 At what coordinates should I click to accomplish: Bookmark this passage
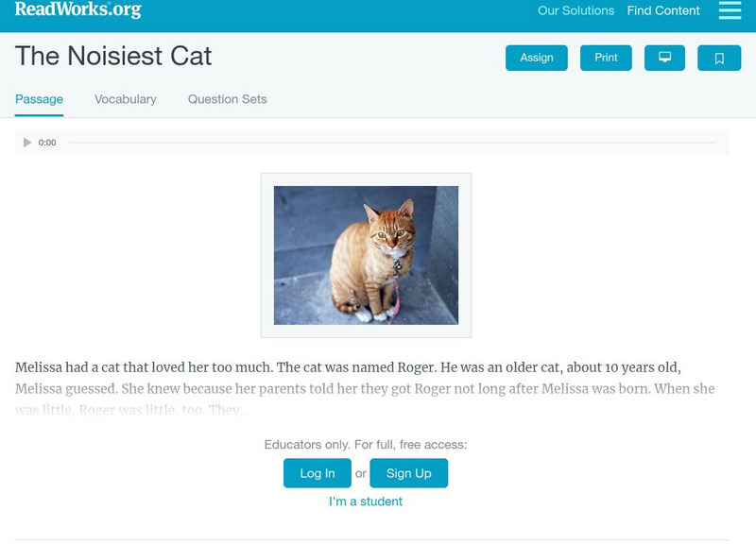pyautogui.click(x=719, y=59)
